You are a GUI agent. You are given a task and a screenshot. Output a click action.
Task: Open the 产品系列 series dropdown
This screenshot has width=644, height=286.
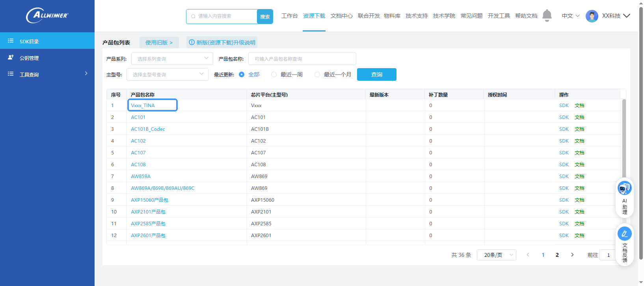click(x=172, y=59)
